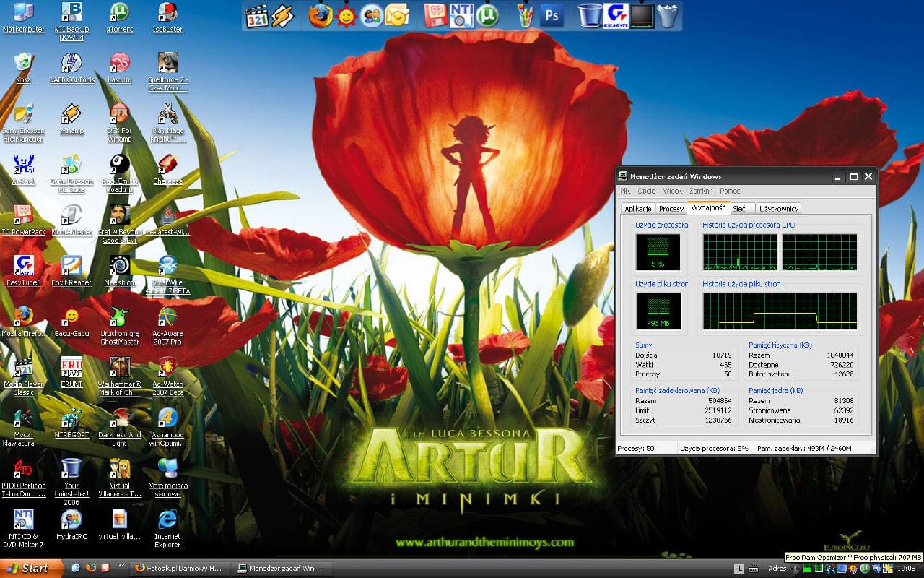The image size is (924, 578).
Task: Open Your Uninstaller! 2006 shortcut
Action: pyautogui.click(x=71, y=480)
